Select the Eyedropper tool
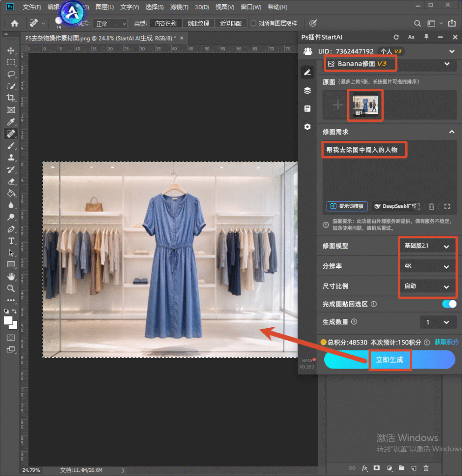The width and height of the screenshot is (462, 476). pos(11,122)
